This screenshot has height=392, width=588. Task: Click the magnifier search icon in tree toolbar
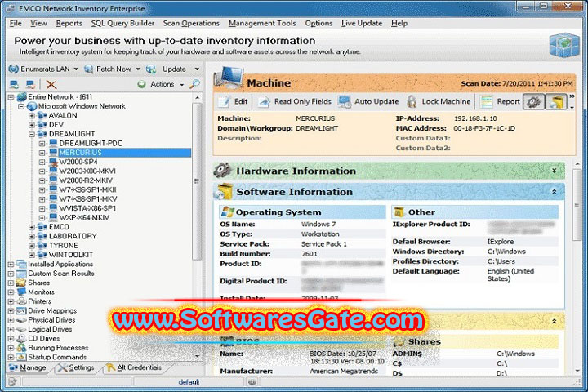pos(194,84)
